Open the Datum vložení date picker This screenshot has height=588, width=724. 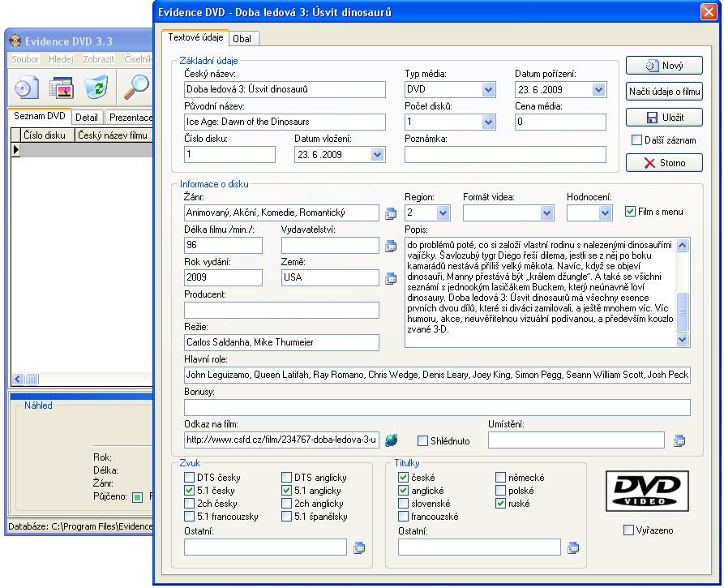[x=377, y=154]
